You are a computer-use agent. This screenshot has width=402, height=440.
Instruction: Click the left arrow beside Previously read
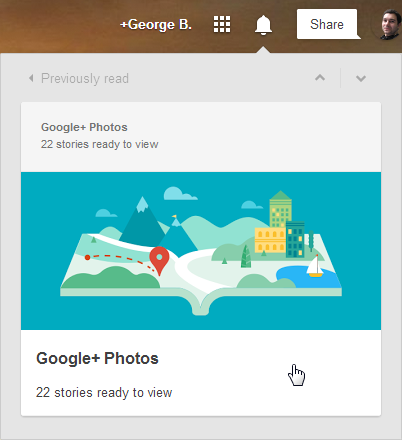(31, 78)
